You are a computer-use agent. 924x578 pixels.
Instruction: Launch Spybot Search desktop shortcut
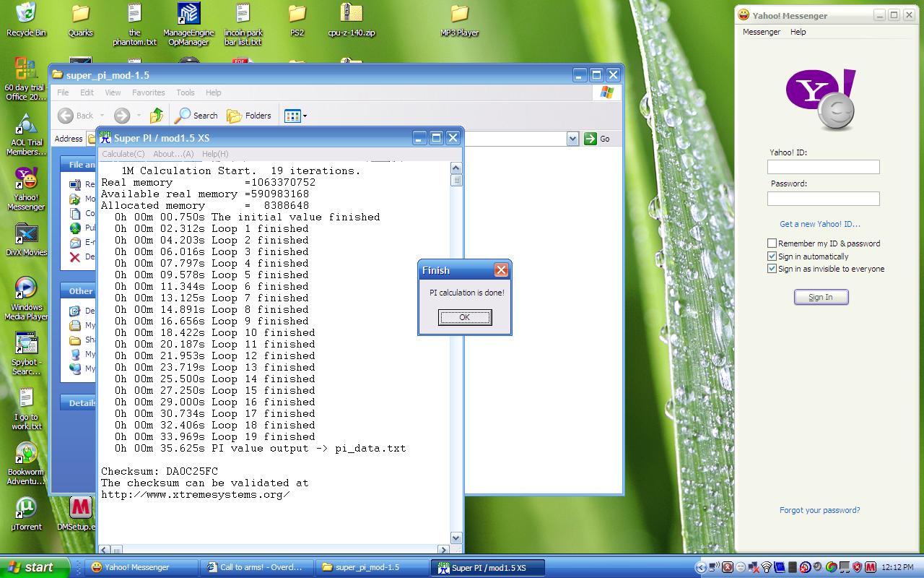(x=26, y=354)
